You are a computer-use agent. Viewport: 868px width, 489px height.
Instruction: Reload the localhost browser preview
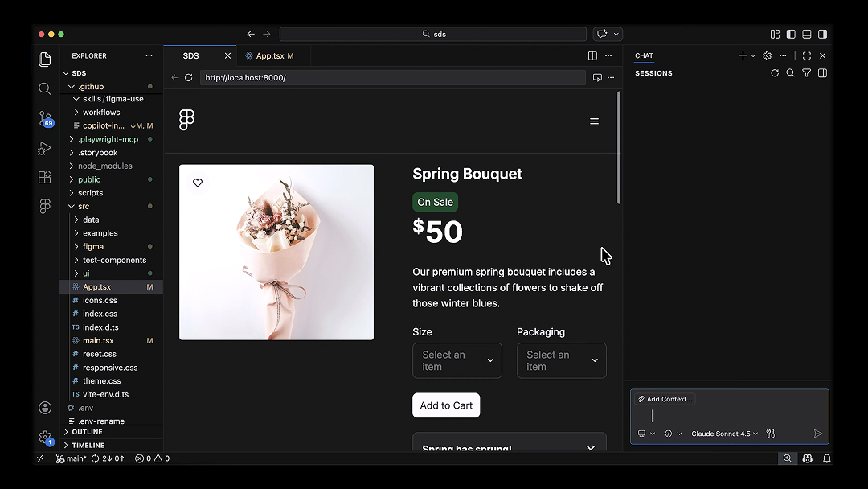(189, 78)
